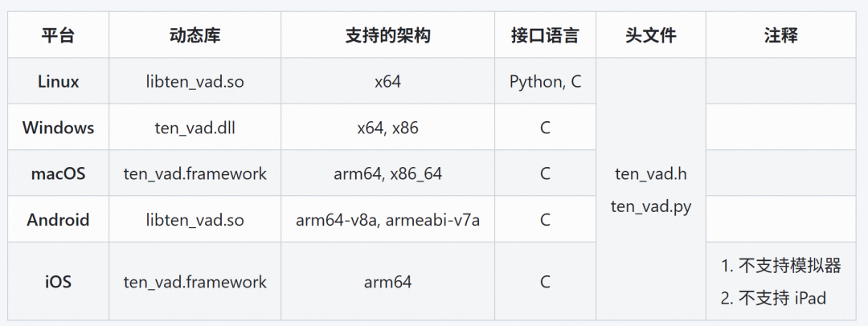Select the Linux platform row label
This screenshot has height=326, width=868.
58,81
